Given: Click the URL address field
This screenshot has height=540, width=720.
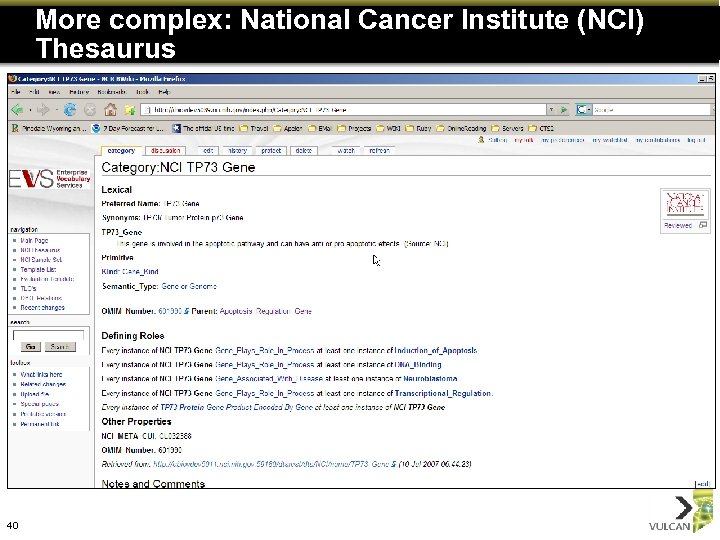Looking at the screenshot, I should point(344,110).
